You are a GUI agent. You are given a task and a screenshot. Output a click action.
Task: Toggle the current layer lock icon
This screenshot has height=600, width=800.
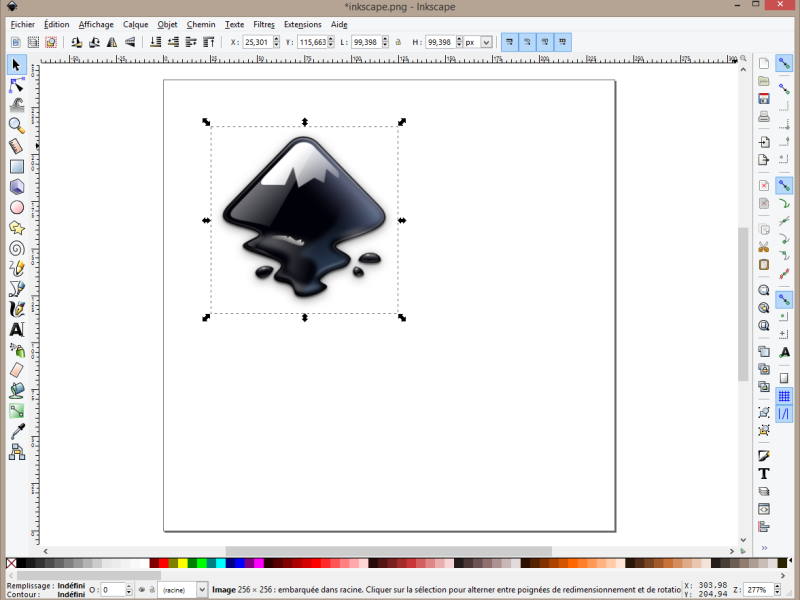click(x=152, y=590)
